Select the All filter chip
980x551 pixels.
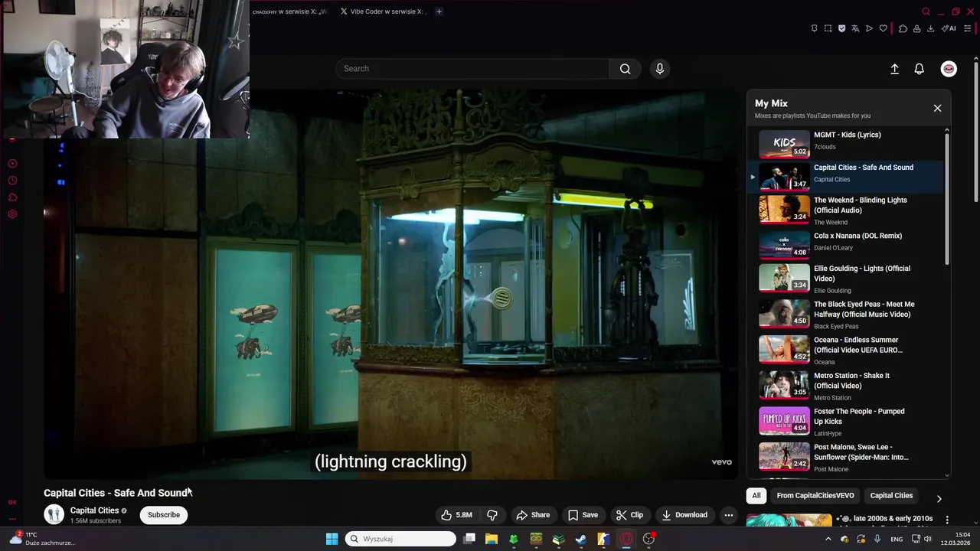pyautogui.click(x=756, y=496)
